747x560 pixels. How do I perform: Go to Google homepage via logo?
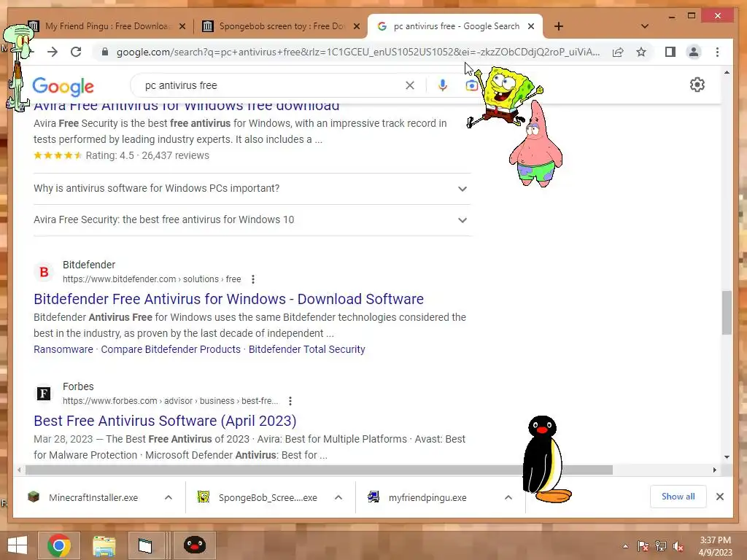point(63,86)
